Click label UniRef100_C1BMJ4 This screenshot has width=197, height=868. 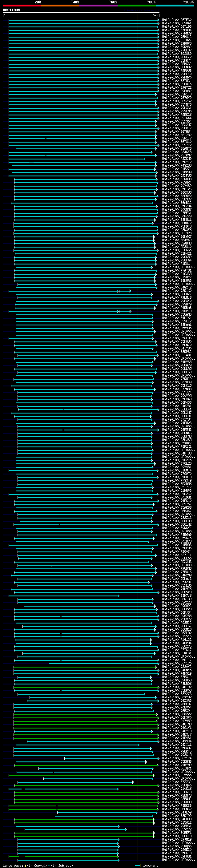click(177, 470)
